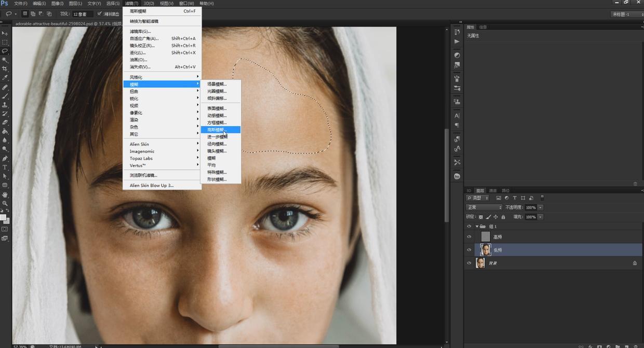Toggle visibility of the 背景 layer
The image size is (644, 348).
(x=469, y=263)
